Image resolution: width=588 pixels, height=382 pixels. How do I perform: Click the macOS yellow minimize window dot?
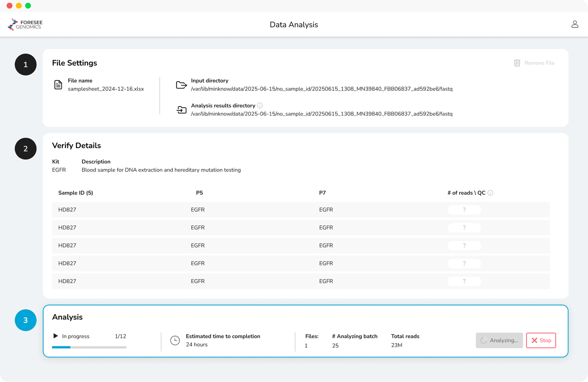click(19, 6)
